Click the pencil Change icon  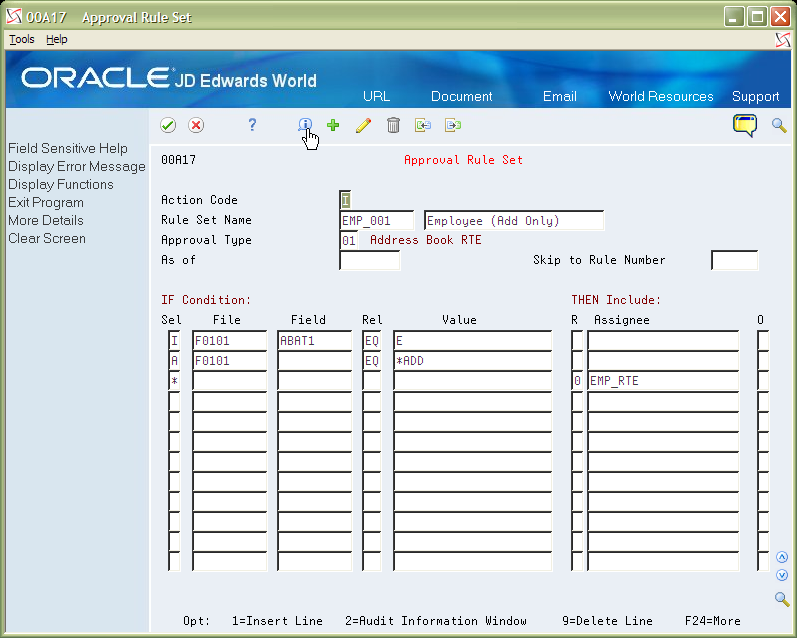363,125
